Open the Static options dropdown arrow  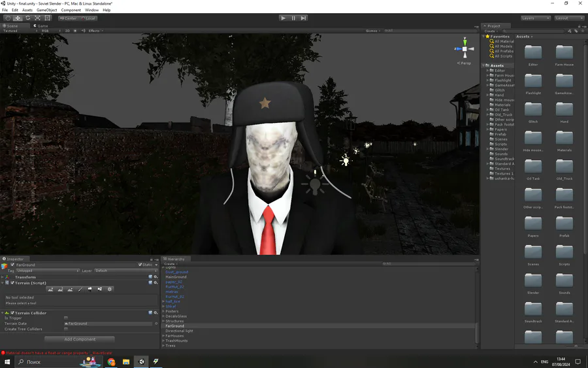(x=156, y=265)
